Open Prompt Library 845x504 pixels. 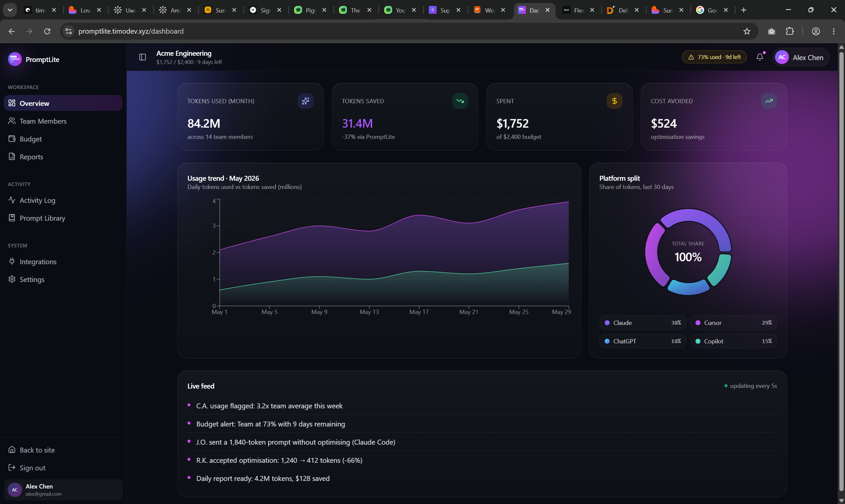[x=63, y=218]
